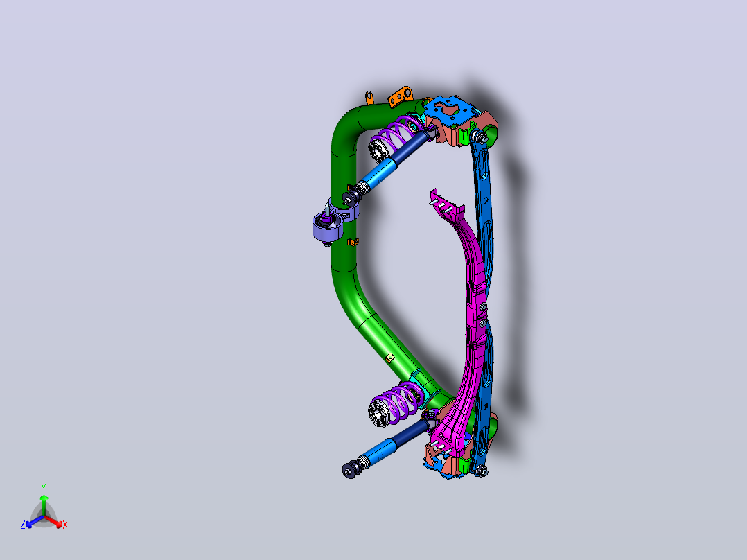This screenshot has height=560, width=747.
Task: Select the upper light-blue shock absorber body
Action: [379, 175]
